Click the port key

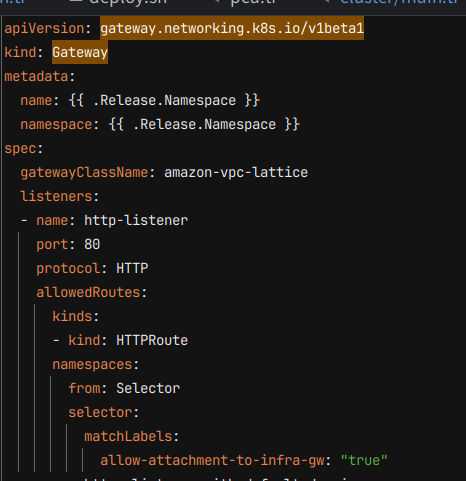coord(52,244)
